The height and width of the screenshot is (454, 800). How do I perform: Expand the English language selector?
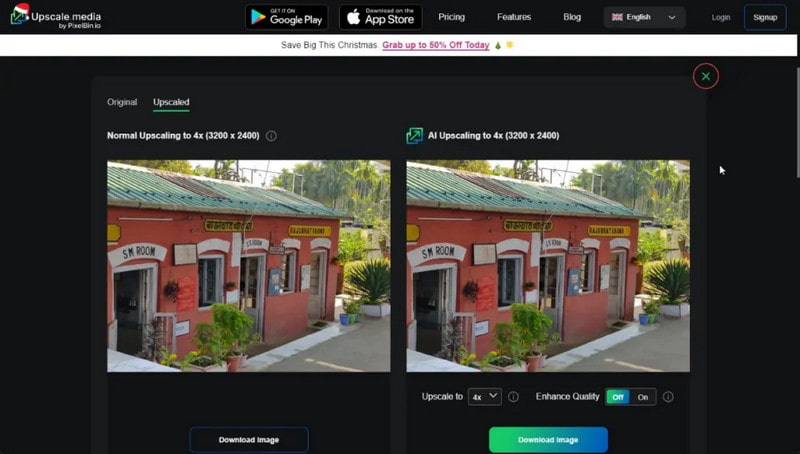644,17
